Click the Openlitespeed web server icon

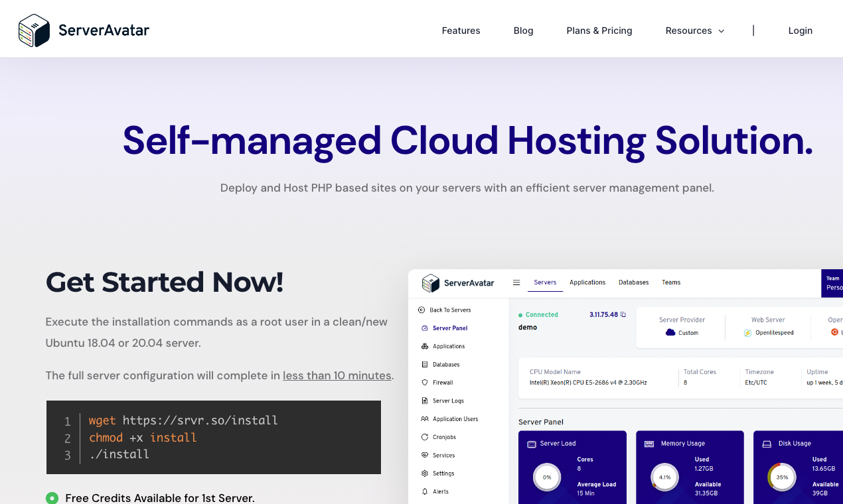[747, 333]
